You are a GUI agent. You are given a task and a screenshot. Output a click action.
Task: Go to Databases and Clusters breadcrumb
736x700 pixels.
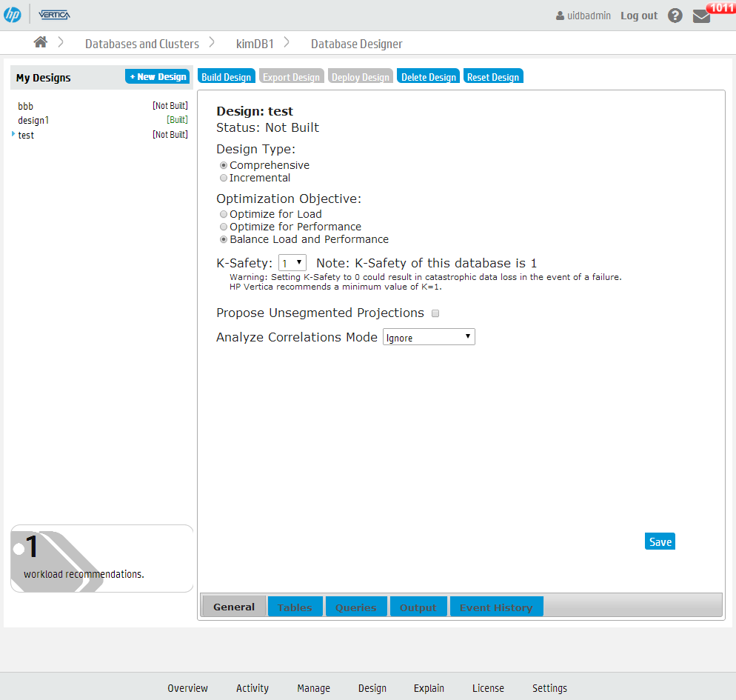(142, 44)
